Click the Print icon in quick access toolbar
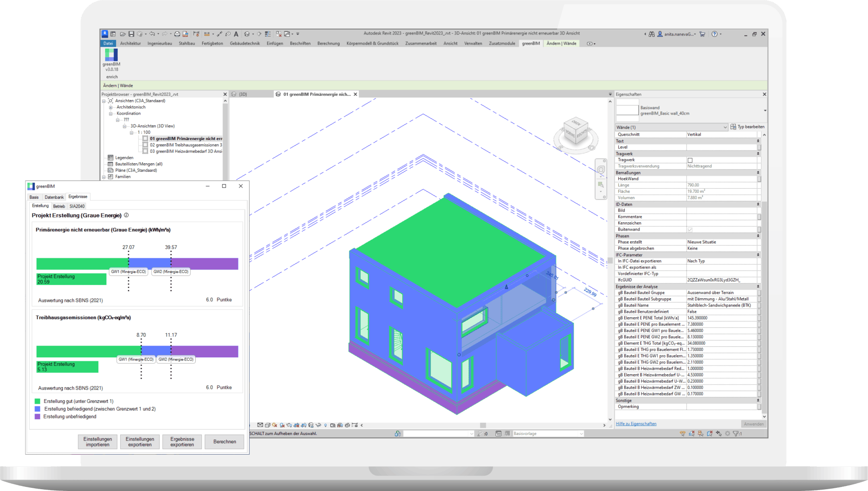 click(177, 34)
